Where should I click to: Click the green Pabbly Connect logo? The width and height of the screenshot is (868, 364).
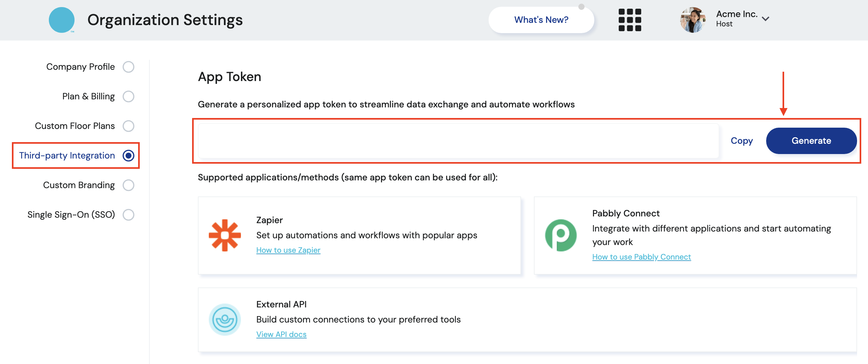coord(561,235)
